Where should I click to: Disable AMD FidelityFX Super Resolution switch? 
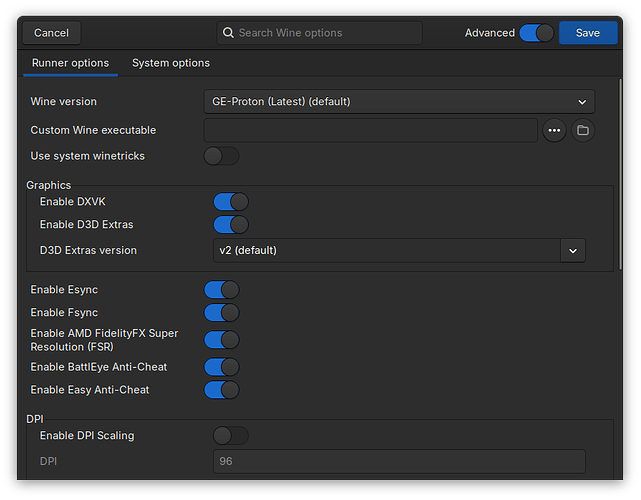pos(222,340)
